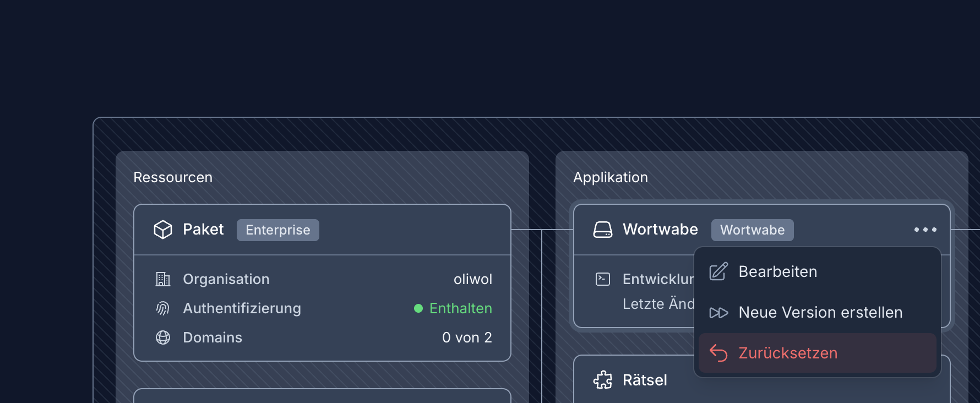Click the Domains globe icon
980x403 pixels.
click(163, 337)
